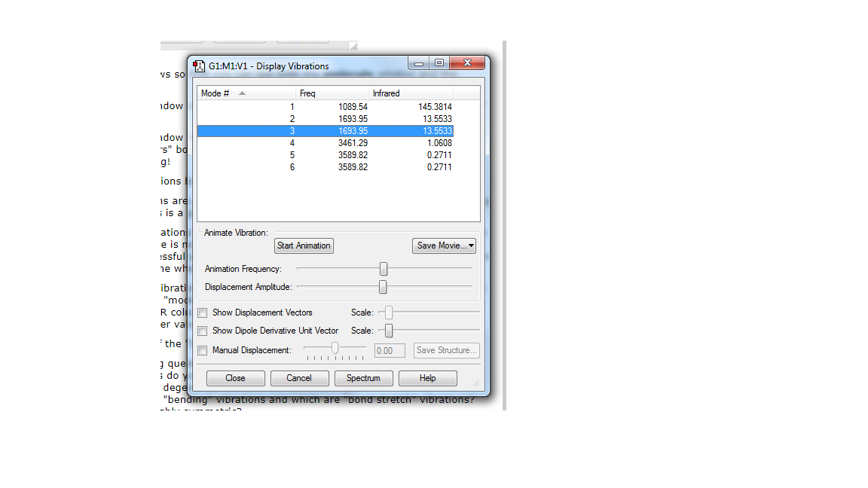Select highlighted mode 3 row
This screenshot has width=868, height=488.
[x=325, y=131]
